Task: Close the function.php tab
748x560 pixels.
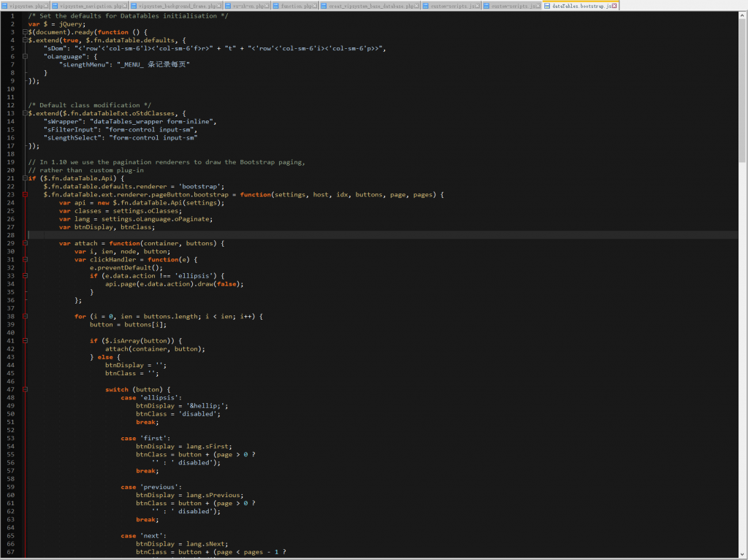Action: click(315, 6)
